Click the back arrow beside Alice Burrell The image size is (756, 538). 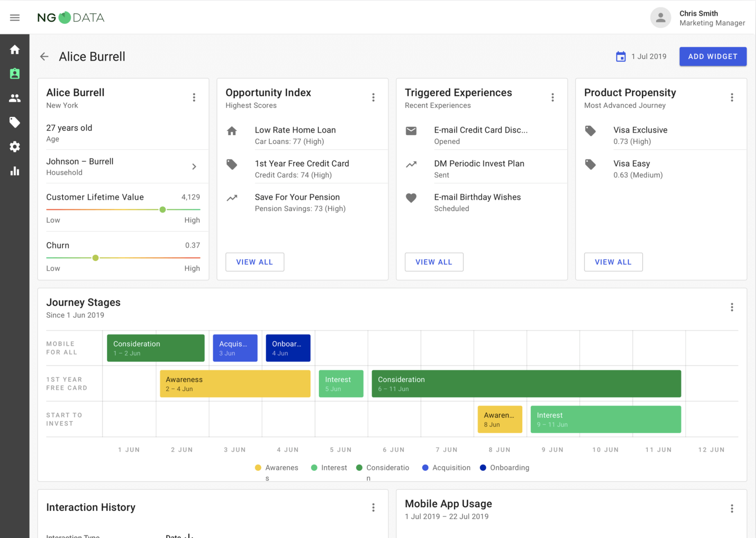[44, 57]
